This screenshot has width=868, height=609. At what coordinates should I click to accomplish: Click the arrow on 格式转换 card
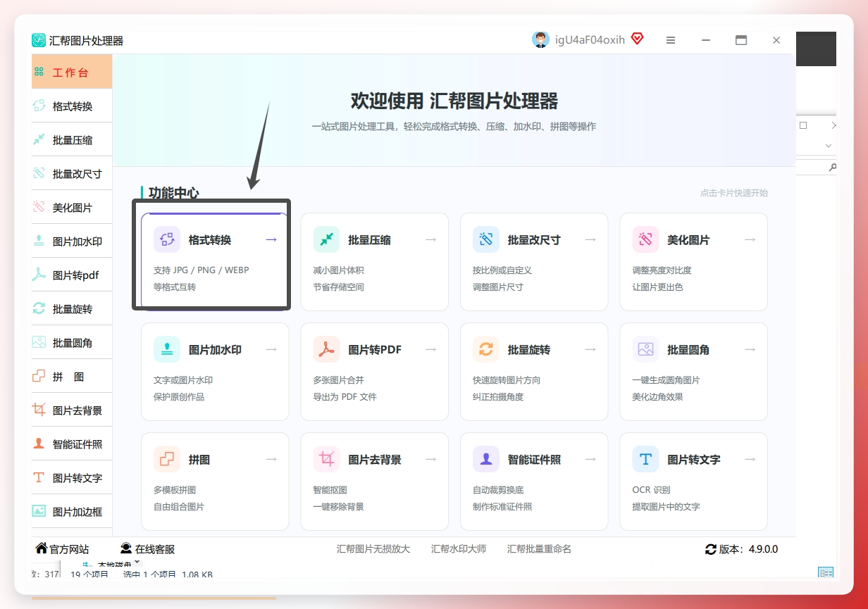coord(271,240)
